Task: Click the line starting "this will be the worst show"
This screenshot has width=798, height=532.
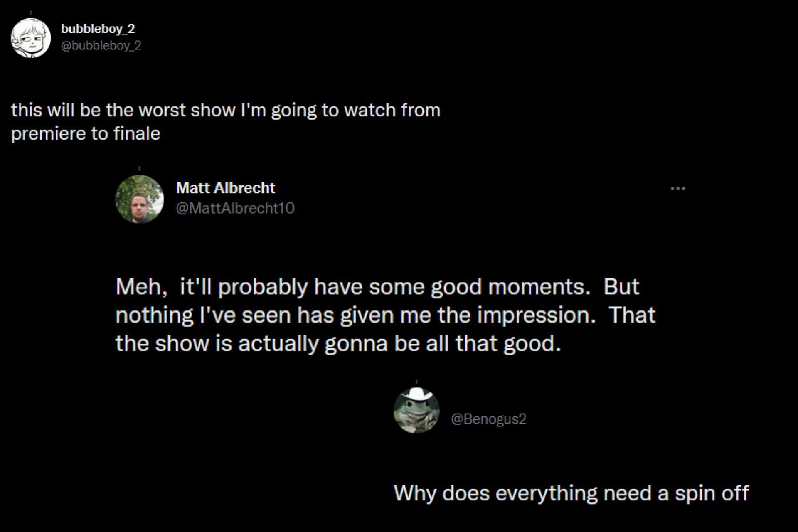Action: [225, 110]
